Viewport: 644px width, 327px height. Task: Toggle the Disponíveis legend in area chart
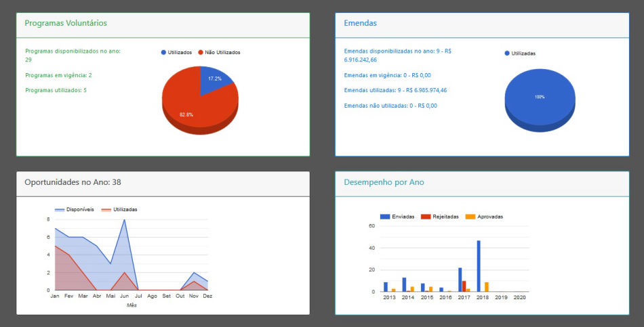(x=60, y=210)
